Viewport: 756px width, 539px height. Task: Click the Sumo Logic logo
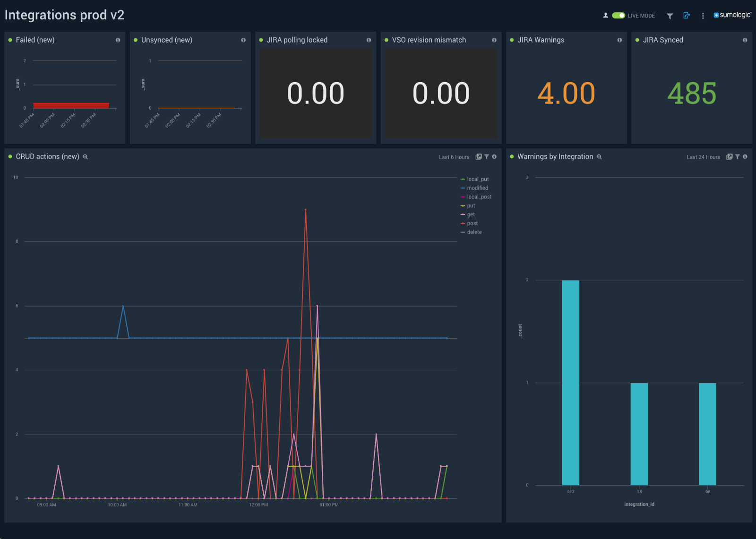coord(732,15)
